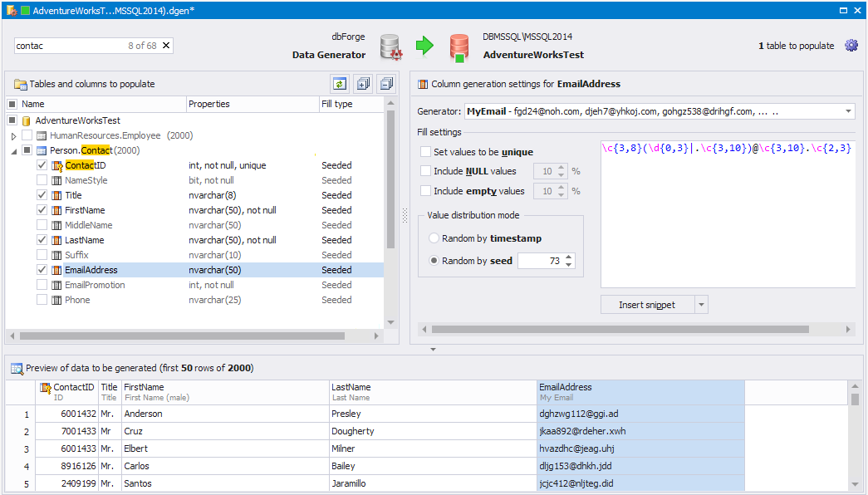The image size is (868, 495).
Task: Uncheck the FirstName column checkbox
Action: pos(42,210)
